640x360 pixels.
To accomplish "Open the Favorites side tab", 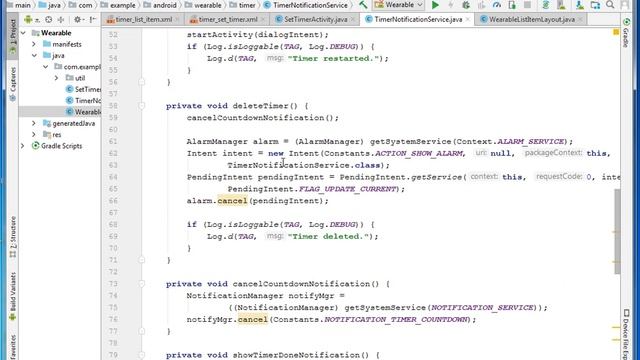I will tap(13, 347).
